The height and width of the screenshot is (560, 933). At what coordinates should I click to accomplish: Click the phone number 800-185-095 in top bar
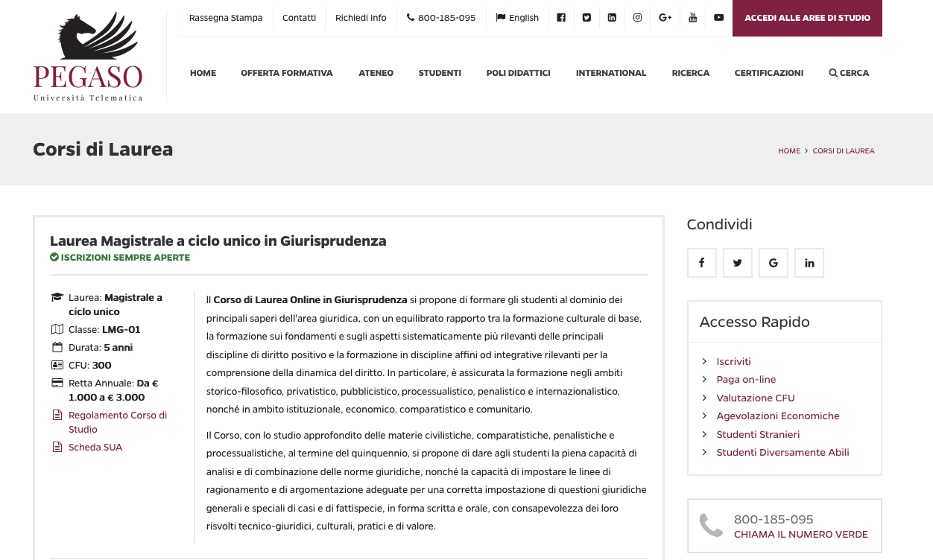pyautogui.click(x=441, y=18)
